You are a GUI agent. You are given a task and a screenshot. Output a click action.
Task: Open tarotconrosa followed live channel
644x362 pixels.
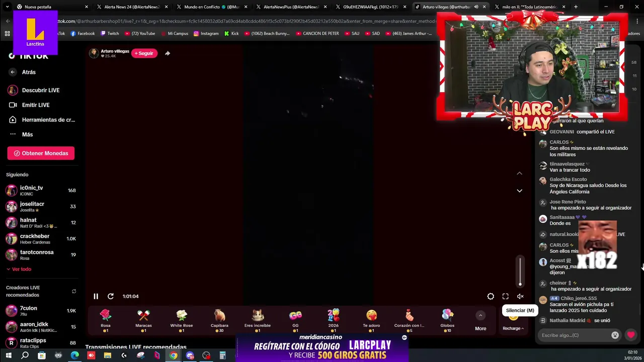coord(41,255)
